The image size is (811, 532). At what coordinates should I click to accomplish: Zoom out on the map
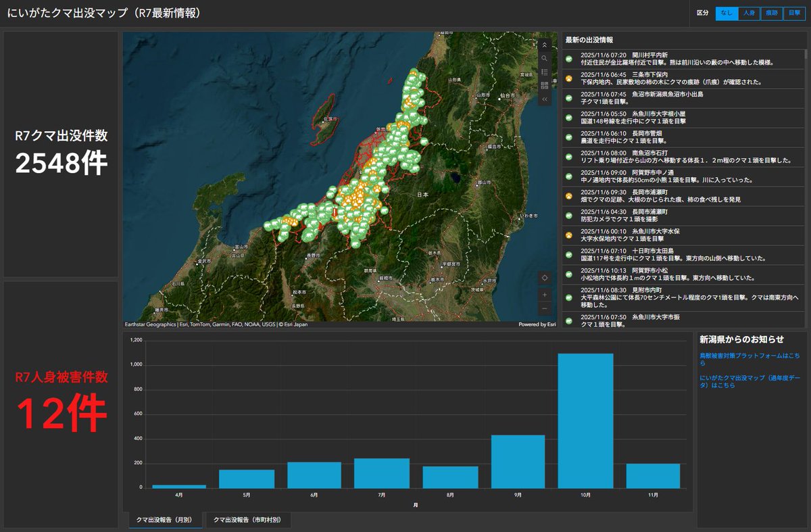point(545,308)
